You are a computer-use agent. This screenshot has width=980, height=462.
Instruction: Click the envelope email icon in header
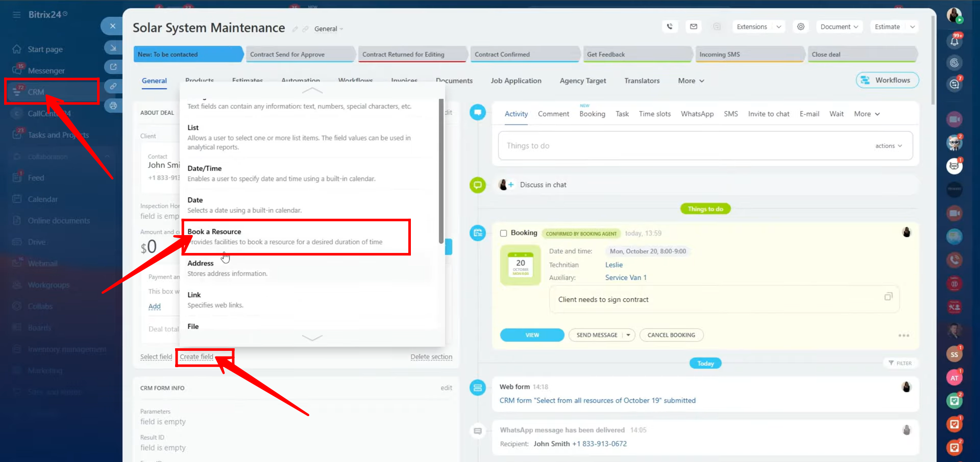click(x=694, y=27)
